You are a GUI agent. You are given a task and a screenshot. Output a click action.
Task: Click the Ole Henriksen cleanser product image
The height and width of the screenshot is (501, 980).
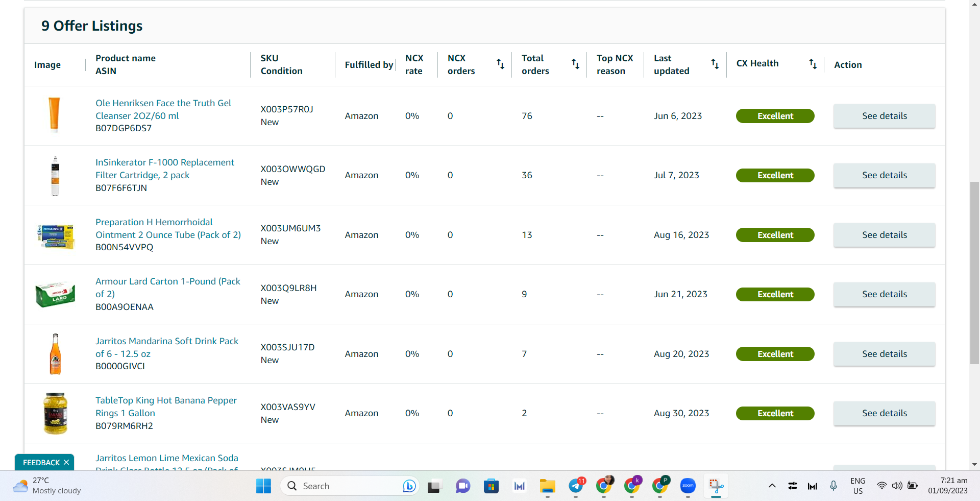(x=55, y=115)
